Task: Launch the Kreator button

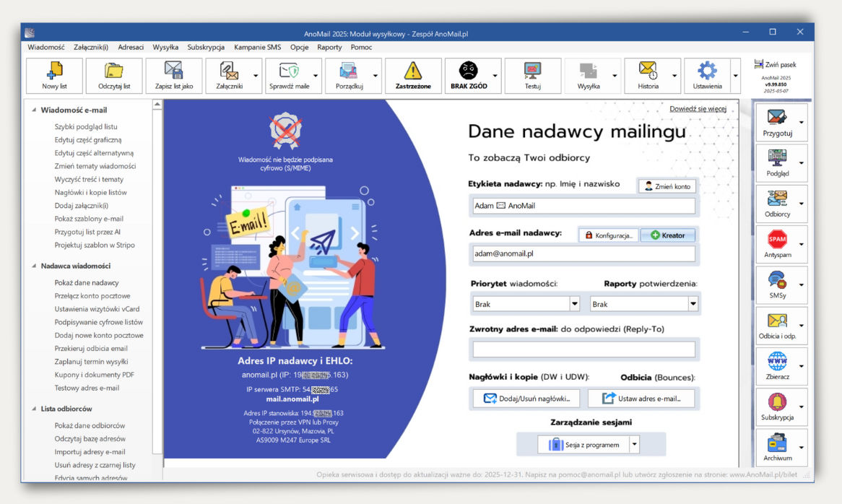Action: tap(667, 235)
